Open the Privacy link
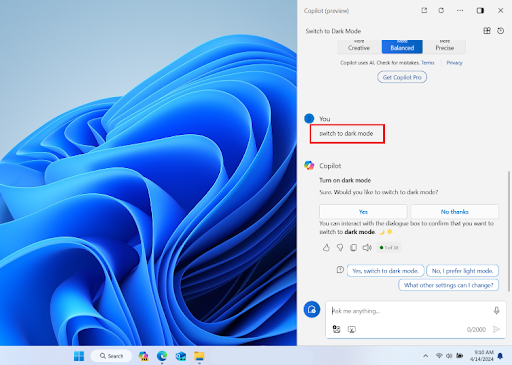This screenshot has width=512, height=365. click(454, 63)
